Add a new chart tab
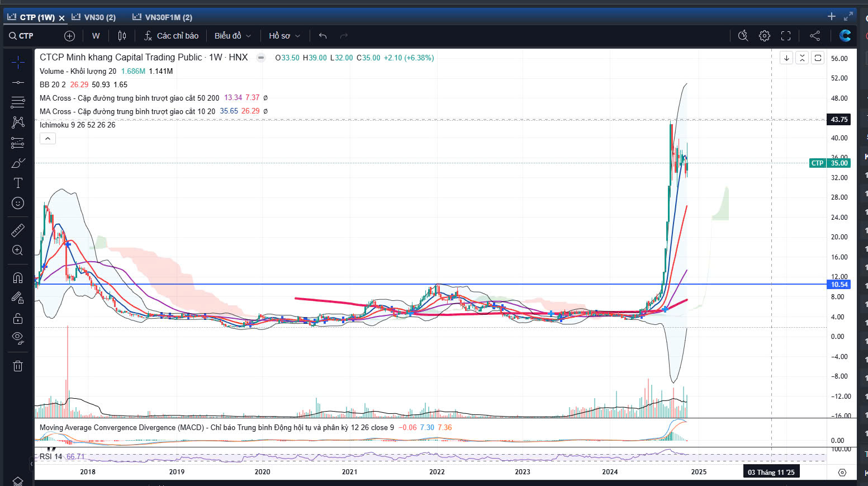The image size is (868, 486). [832, 16]
